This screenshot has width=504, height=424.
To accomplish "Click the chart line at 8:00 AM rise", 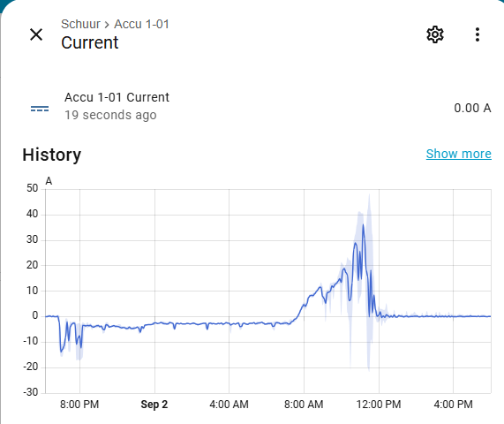I will (304, 305).
